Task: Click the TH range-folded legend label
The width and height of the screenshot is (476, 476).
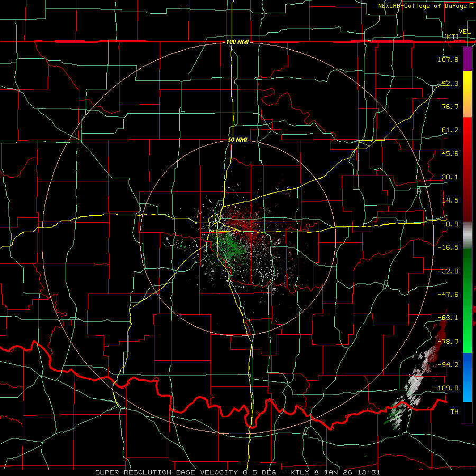Action: [454, 412]
